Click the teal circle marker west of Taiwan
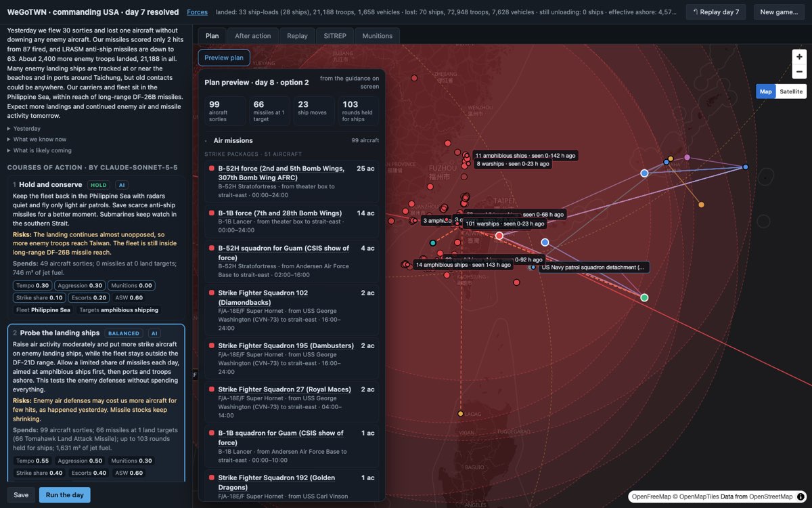Viewport: 812px width, 508px height. [433, 242]
